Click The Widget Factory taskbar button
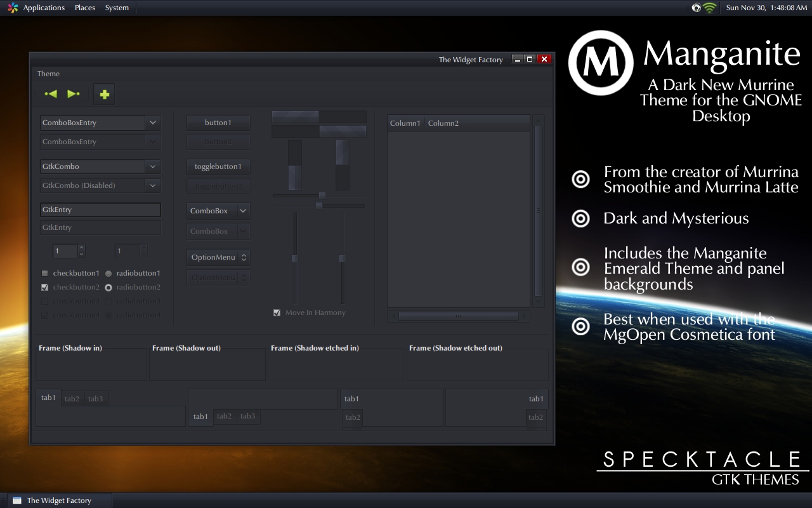Image resolution: width=812 pixels, height=508 pixels. [x=60, y=500]
